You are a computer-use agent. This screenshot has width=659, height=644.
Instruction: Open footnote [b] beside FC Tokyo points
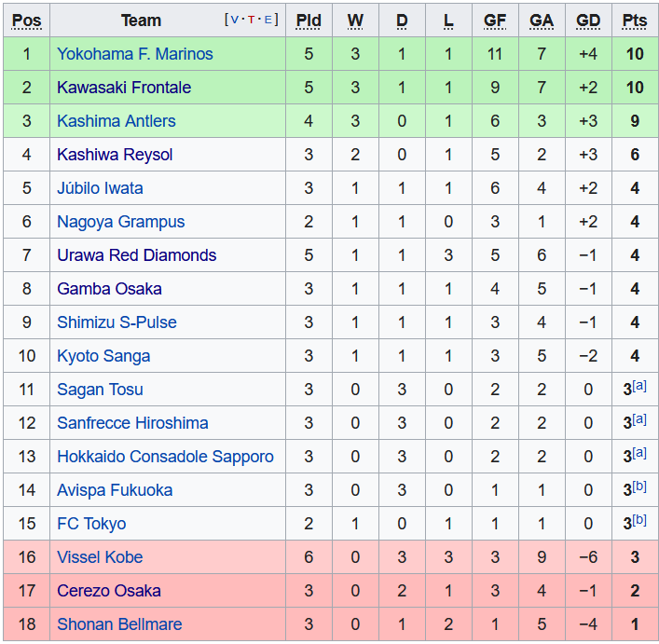639,520
